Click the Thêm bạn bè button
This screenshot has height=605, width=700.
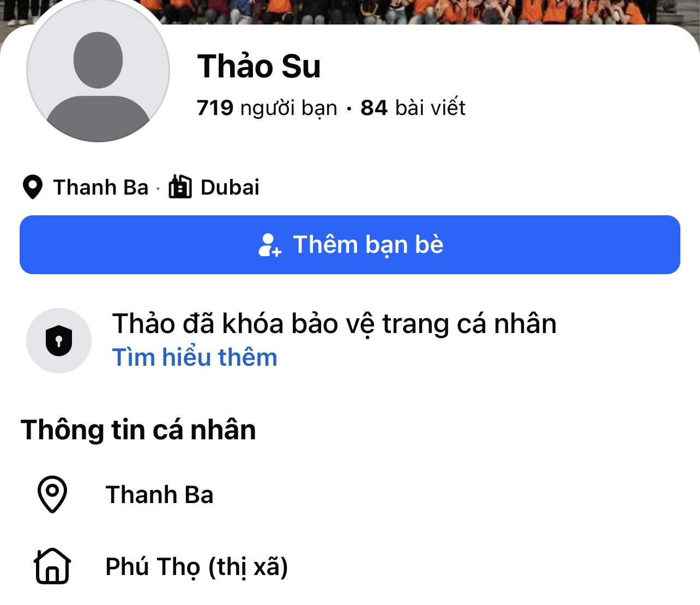point(350,245)
